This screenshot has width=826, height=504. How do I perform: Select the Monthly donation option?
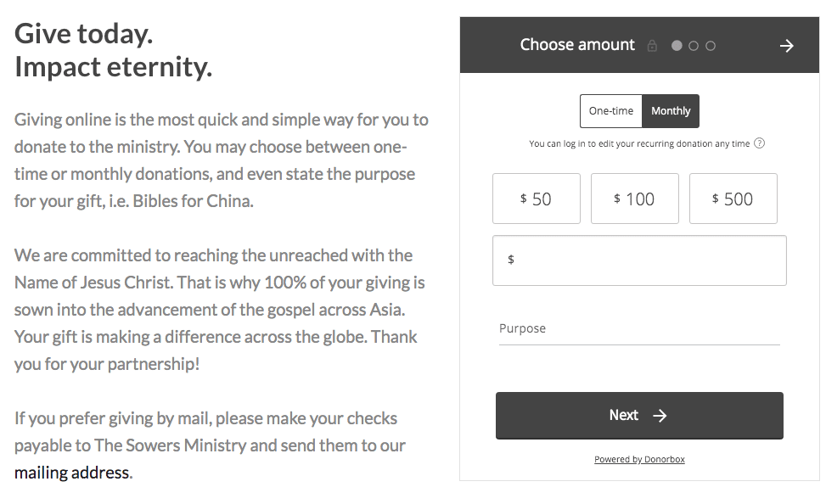(671, 111)
